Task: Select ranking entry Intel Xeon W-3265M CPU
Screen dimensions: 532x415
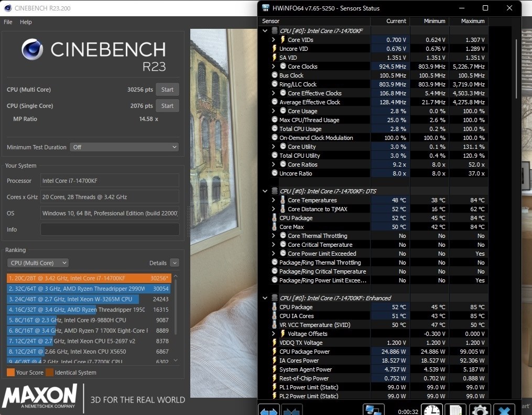Action: coord(89,299)
